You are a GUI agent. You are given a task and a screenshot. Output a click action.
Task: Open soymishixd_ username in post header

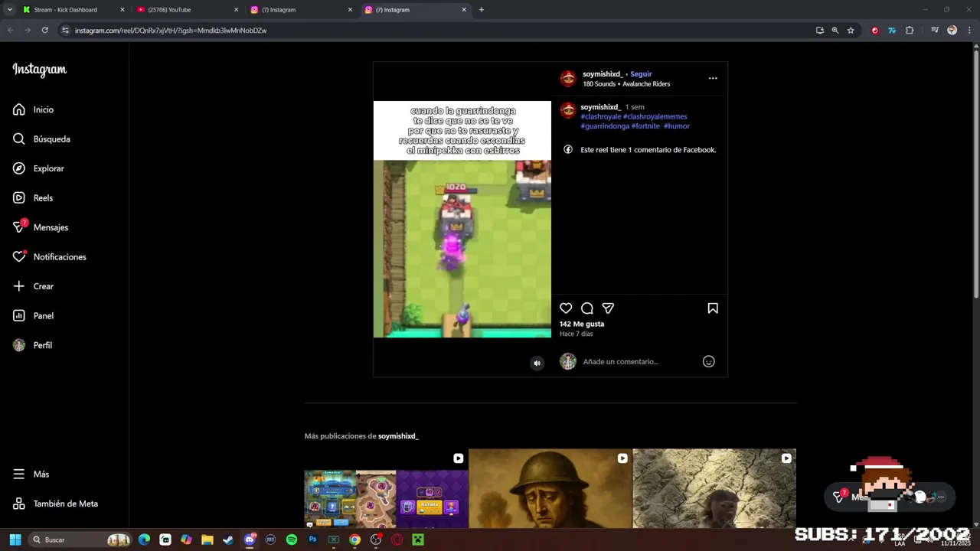tap(603, 74)
